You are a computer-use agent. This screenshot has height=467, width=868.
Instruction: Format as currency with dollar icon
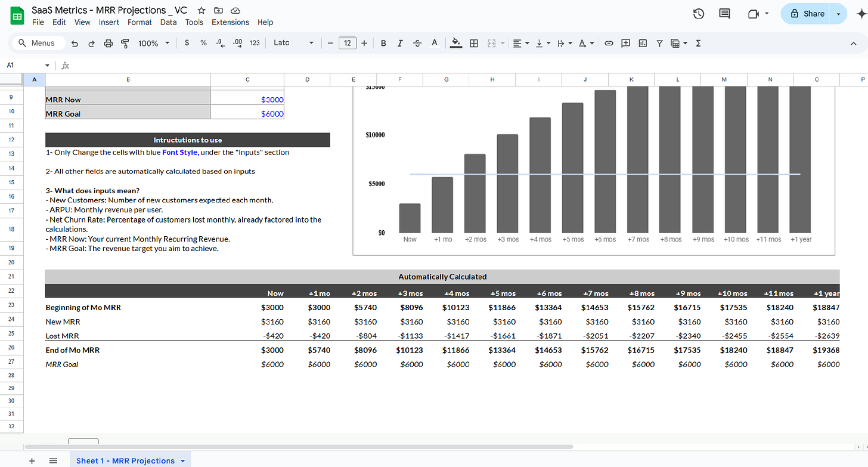(x=187, y=43)
